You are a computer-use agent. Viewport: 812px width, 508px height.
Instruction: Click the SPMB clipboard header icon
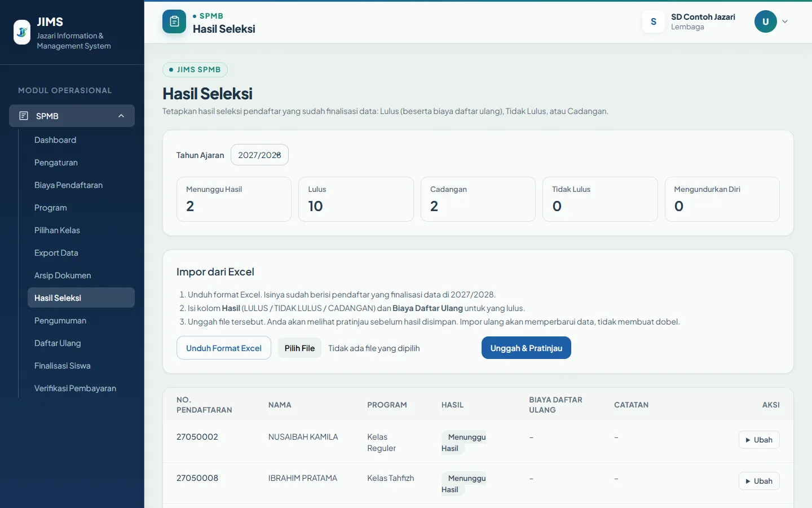tap(174, 21)
